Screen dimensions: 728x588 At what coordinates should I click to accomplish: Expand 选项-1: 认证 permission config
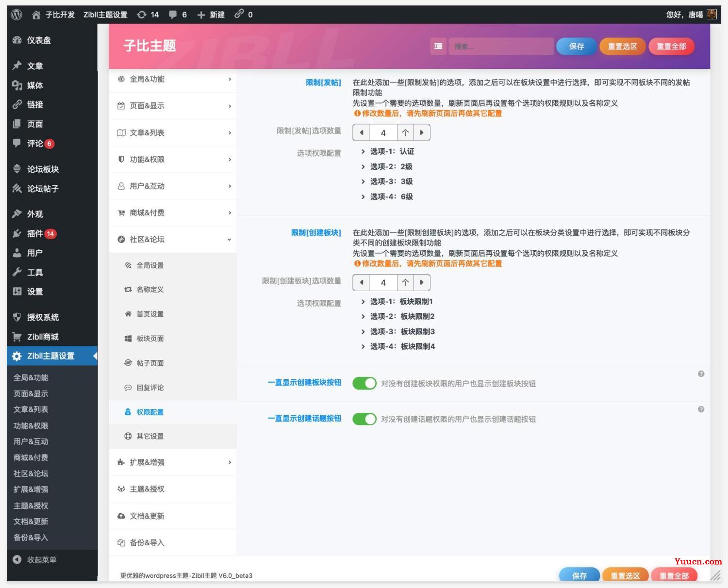pos(388,151)
